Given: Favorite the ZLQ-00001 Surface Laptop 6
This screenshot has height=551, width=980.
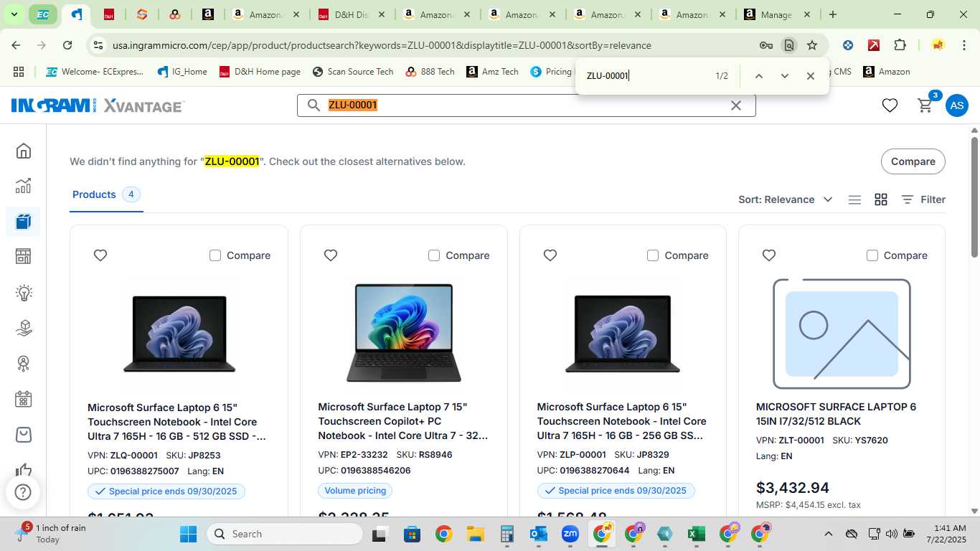Looking at the screenshot, I should [100, 255].
